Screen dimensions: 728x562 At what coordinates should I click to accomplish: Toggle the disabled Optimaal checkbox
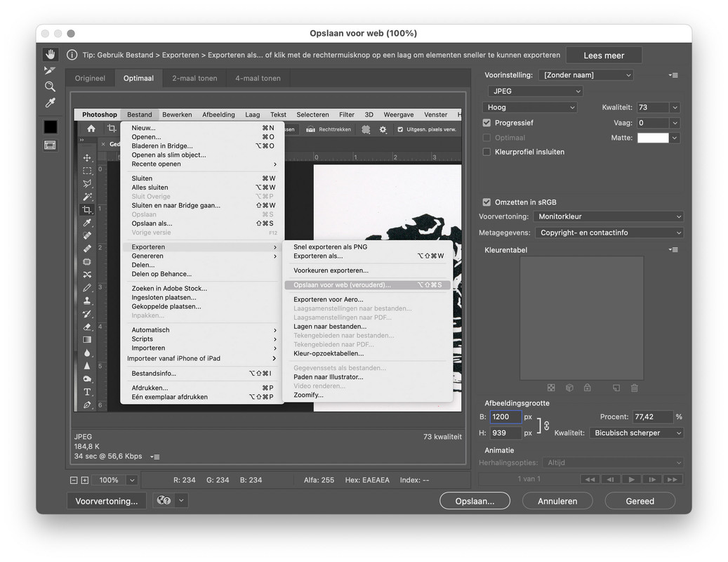click(x=487, y=138)
